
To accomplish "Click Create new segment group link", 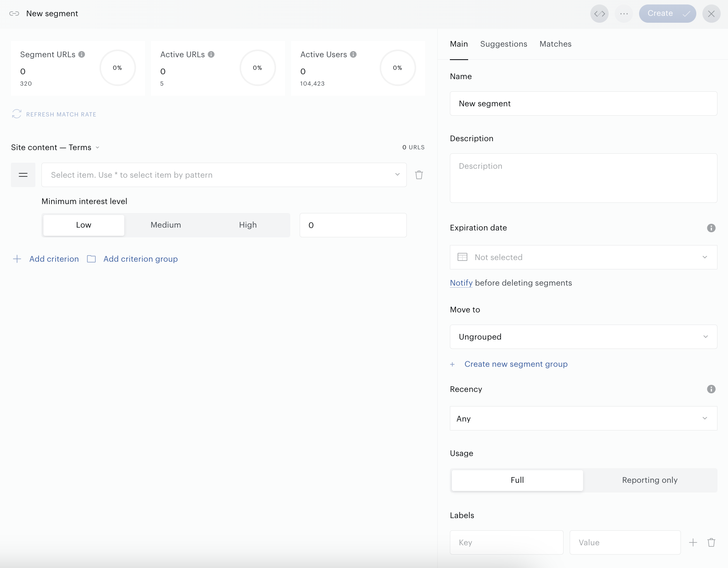I will [x=516, y=364].
